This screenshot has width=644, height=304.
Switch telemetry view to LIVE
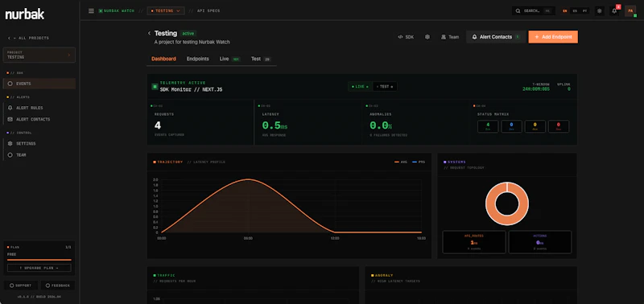(360, 87)
